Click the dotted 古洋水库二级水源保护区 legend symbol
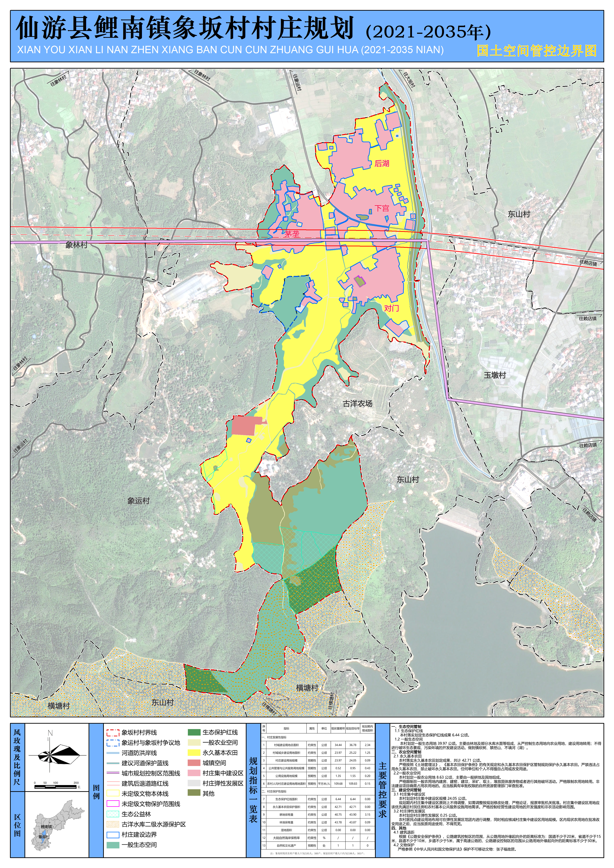Image resolution: width=614 pixels, height=868 pixels. (x=113, y=824)
